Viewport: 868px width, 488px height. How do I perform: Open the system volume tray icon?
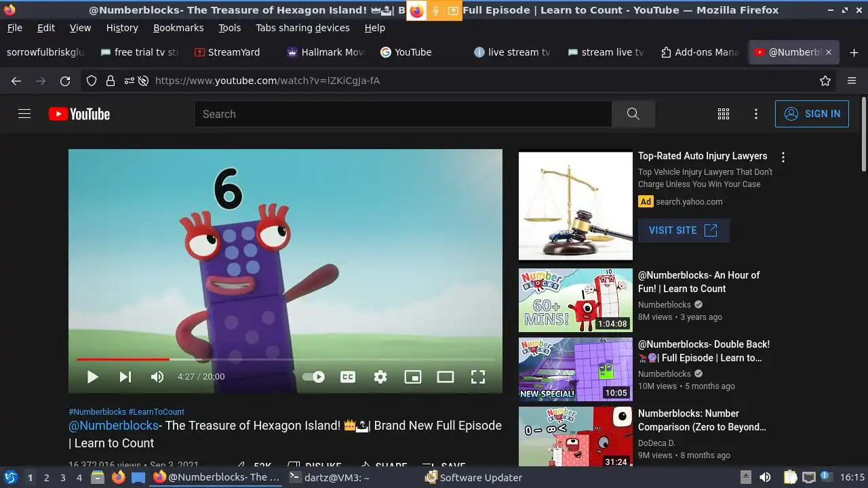click(765, 477)
